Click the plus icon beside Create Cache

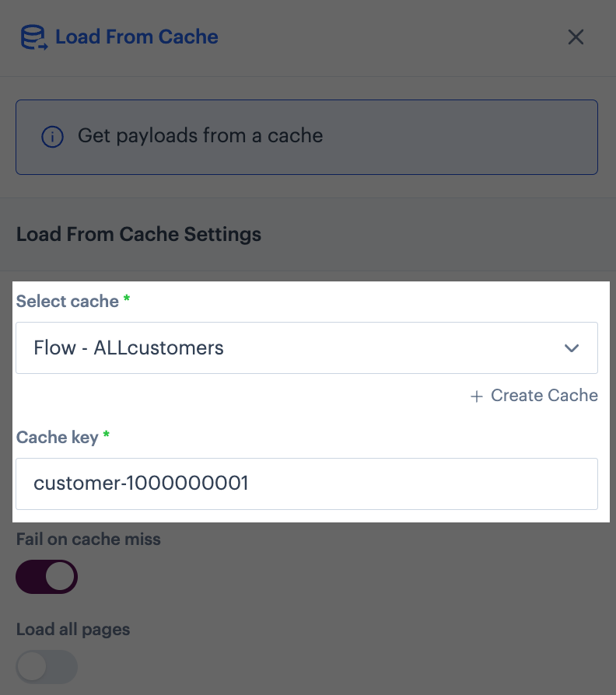coord(477,396)
